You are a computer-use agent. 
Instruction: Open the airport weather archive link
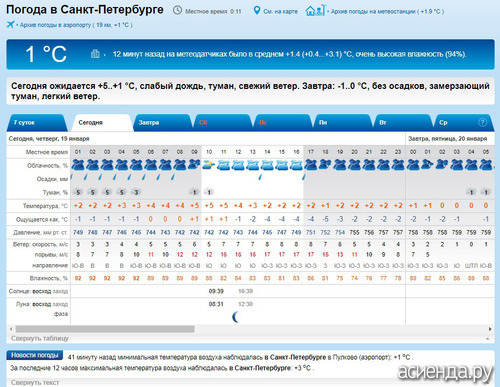point(76,25)
